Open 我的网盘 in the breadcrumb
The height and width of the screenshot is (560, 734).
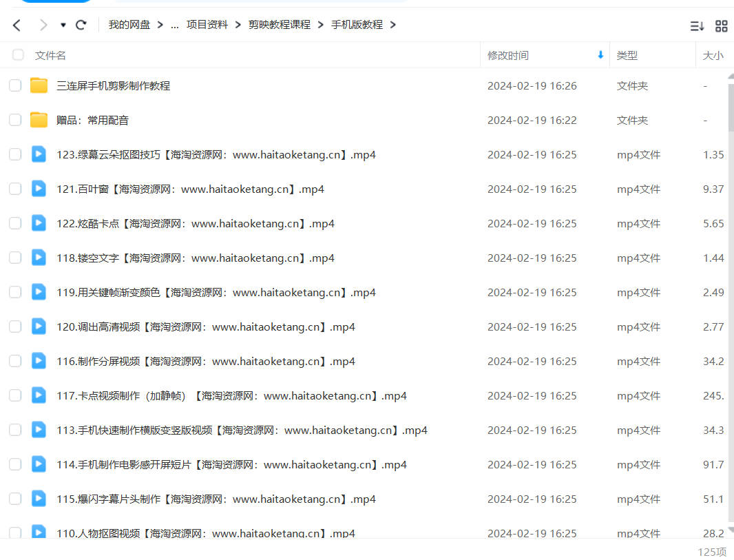click(129, 25)
